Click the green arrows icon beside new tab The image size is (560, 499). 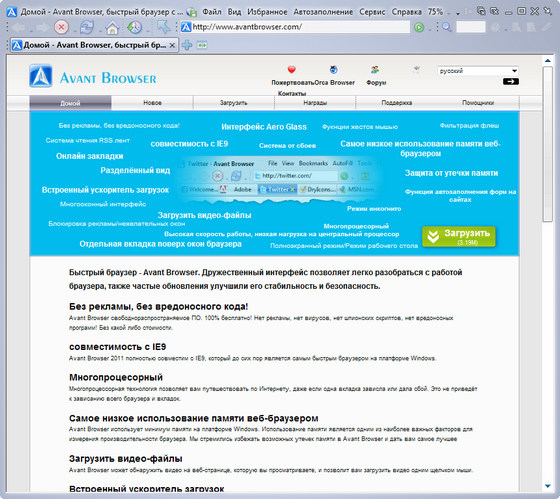tap(202, 45)
